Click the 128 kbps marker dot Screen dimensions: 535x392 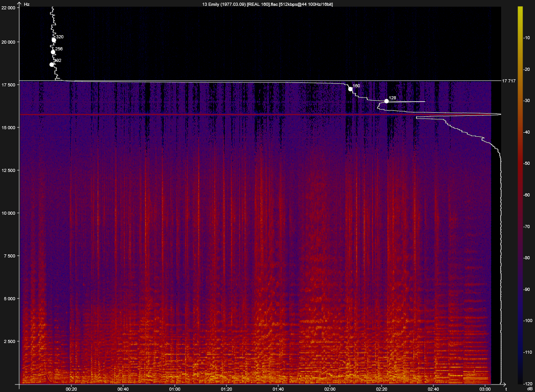(387, 101)
